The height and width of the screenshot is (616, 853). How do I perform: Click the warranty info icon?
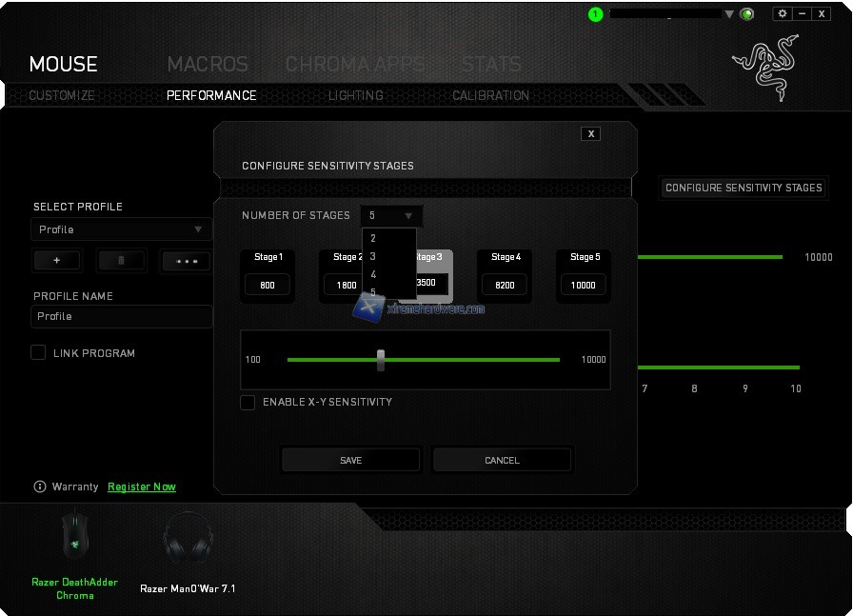40,487
